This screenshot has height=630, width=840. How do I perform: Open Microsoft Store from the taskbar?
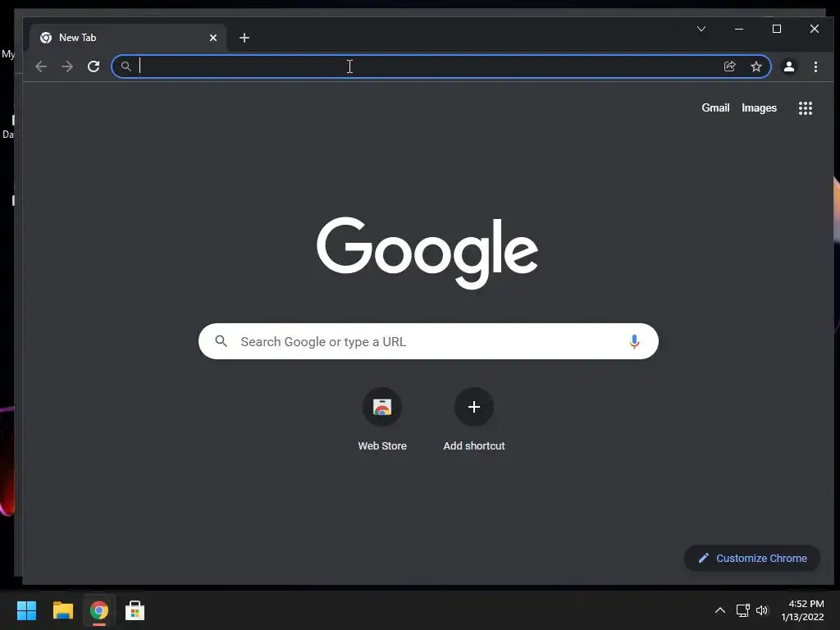click(x=135, y=610)
